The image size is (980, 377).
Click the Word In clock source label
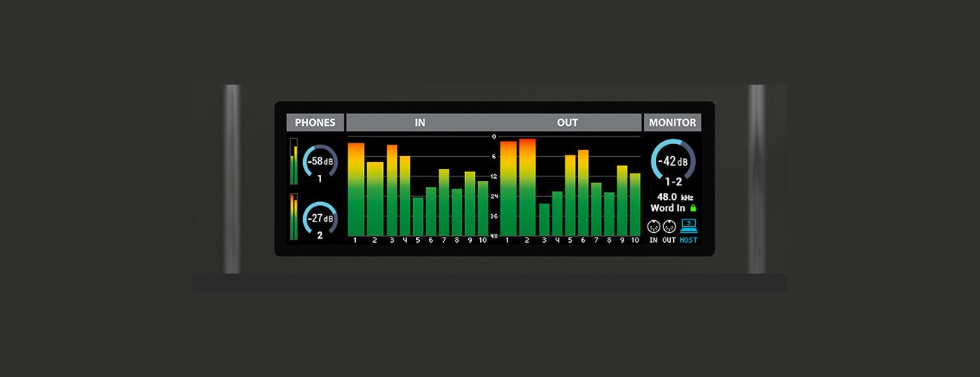(668, 208)
